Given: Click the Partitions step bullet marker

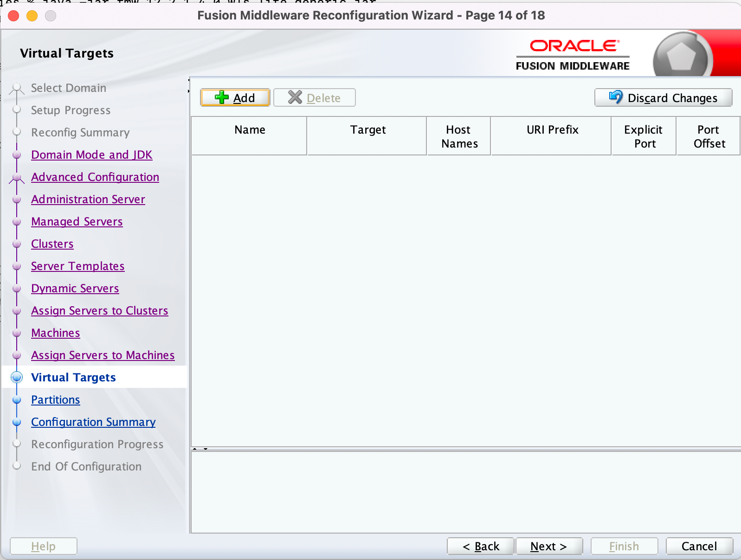Looking at the screenshot, I should click(17, 399).
